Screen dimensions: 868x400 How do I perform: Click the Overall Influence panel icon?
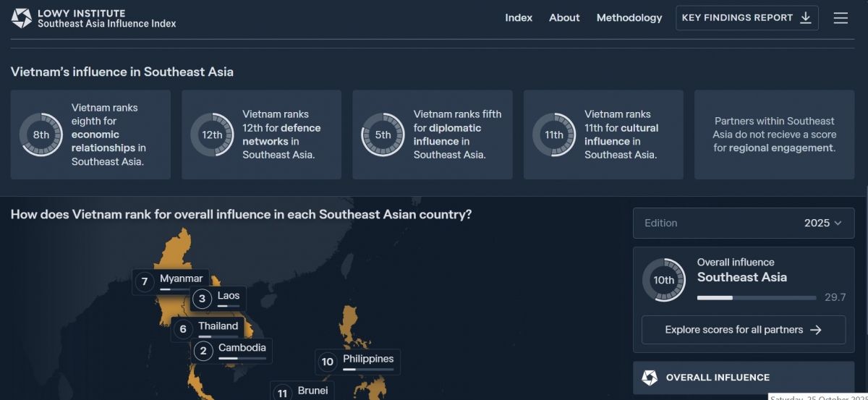650,378
